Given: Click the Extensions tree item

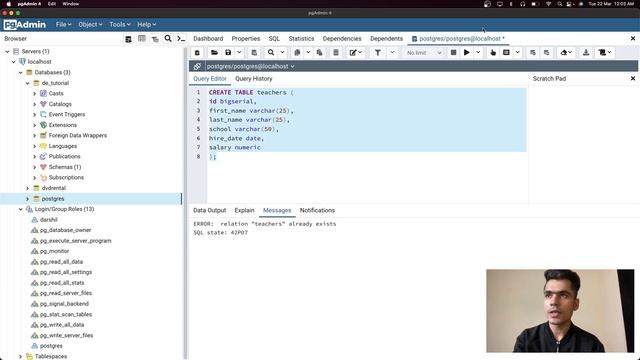Looking at the screenshot, I should coord(62,125).
